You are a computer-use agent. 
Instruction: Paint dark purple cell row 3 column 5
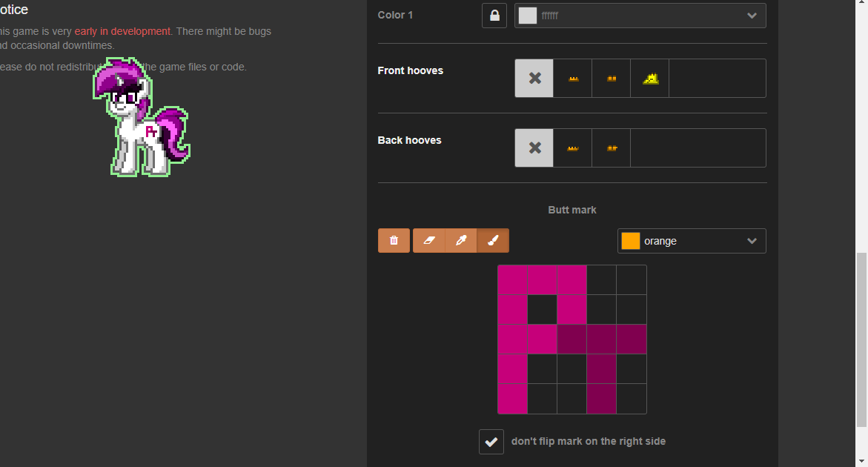632,340
